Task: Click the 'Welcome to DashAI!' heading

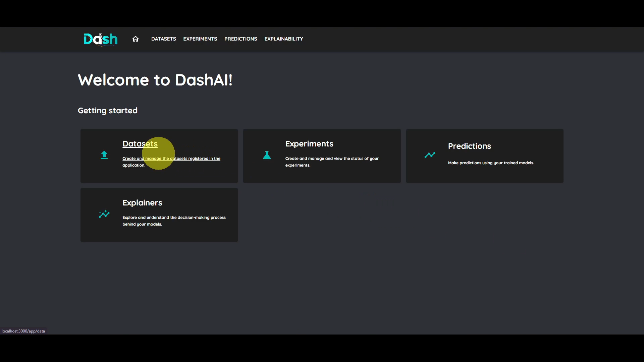Action: 155,80
